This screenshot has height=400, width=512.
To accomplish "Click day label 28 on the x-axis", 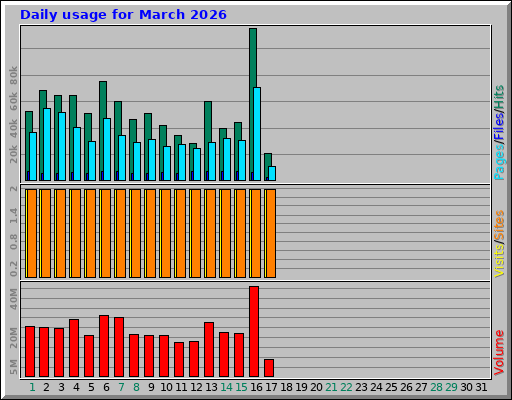I will pos(436,387).
